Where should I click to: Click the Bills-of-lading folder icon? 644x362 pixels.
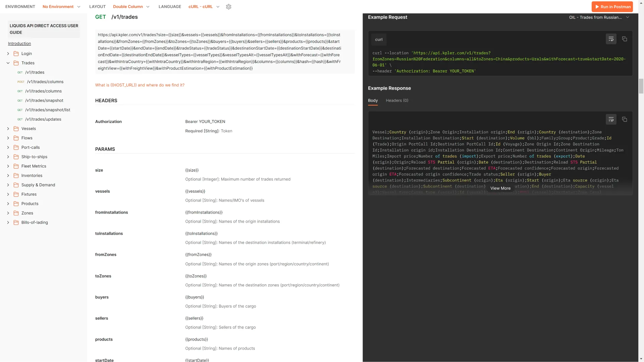click(16, 223)
